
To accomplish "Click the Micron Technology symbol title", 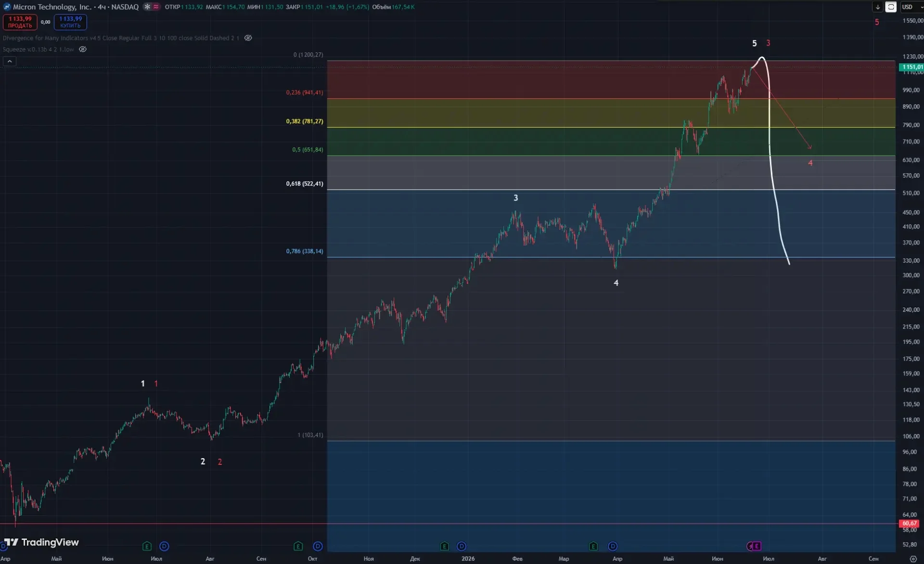I will pyautogui.click(x=52, y=7).
